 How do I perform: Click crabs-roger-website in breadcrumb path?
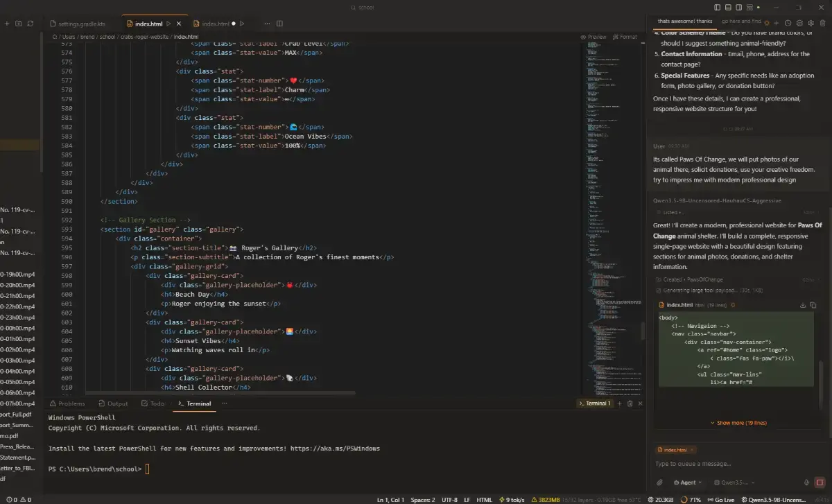145,37
